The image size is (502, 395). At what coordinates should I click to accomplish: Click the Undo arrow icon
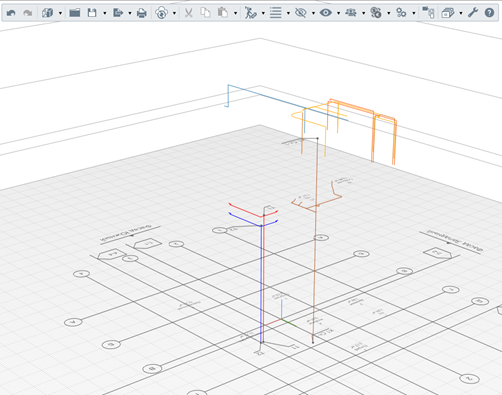(x=11, y=13)
